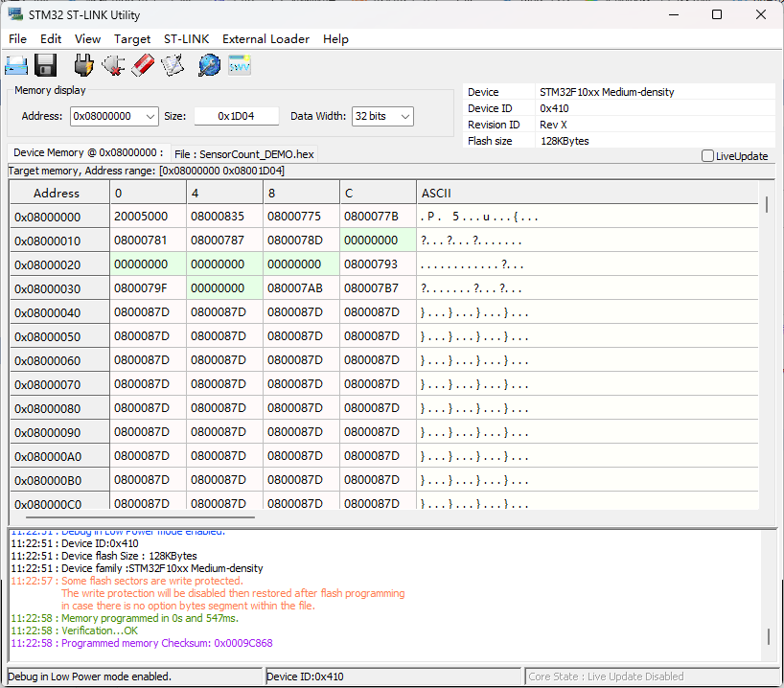
Task: Select memory cell 08000781
Action: pos(148,241)
